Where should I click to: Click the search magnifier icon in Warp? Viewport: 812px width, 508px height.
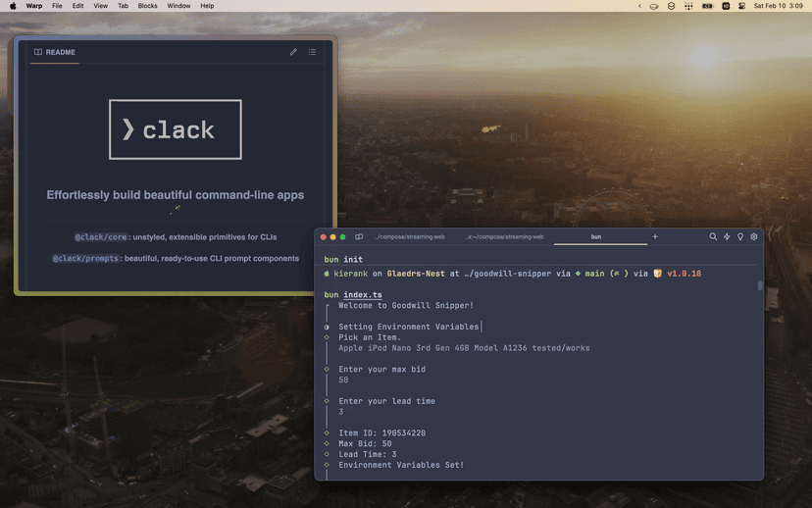[713, 236]
